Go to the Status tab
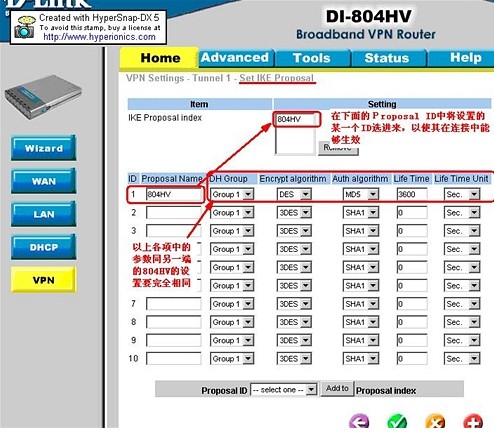This screenshot has height=433, width=494. (x=387, y=58)
